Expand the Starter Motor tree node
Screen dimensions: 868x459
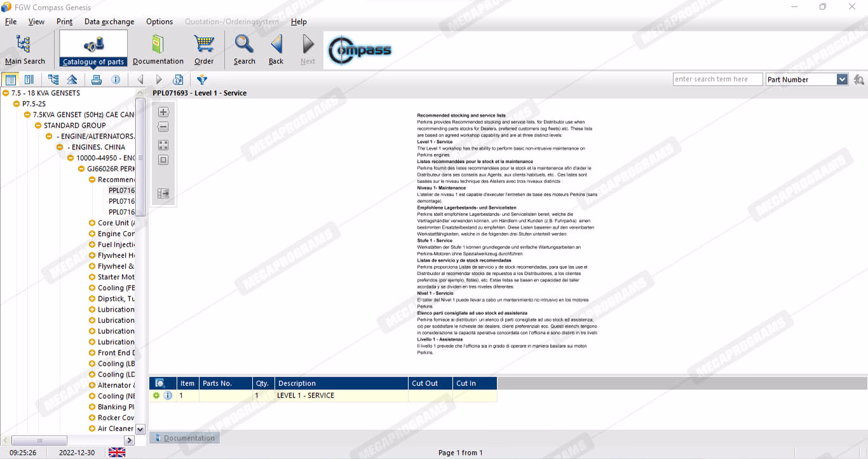[x=92, y=277]
